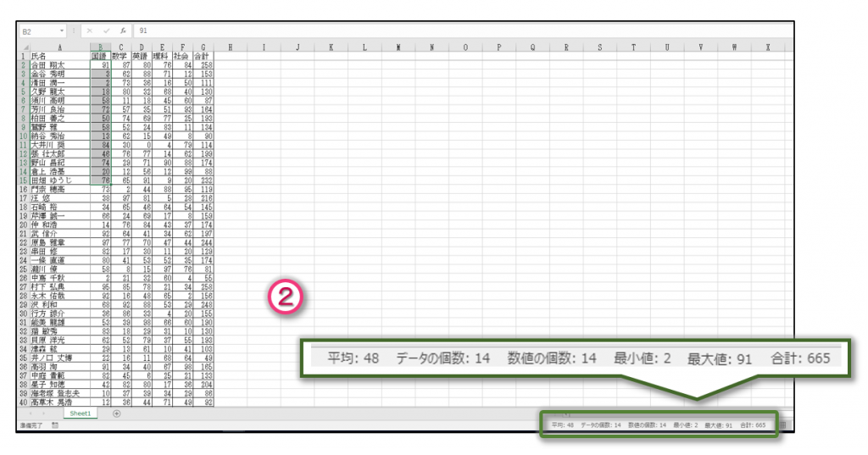
Task: Select column G header
Action: coord(203,47)
